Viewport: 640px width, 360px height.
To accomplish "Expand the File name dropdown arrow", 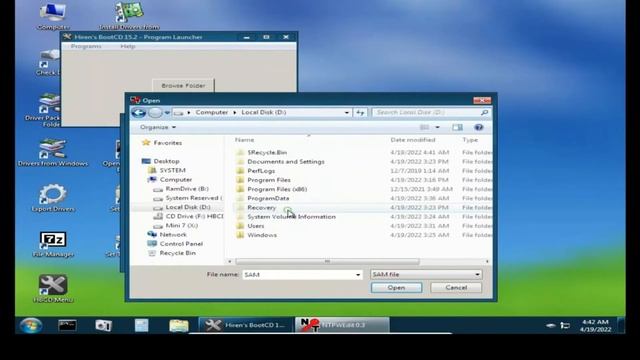I will pyautogui.click(x=358, y=275).
